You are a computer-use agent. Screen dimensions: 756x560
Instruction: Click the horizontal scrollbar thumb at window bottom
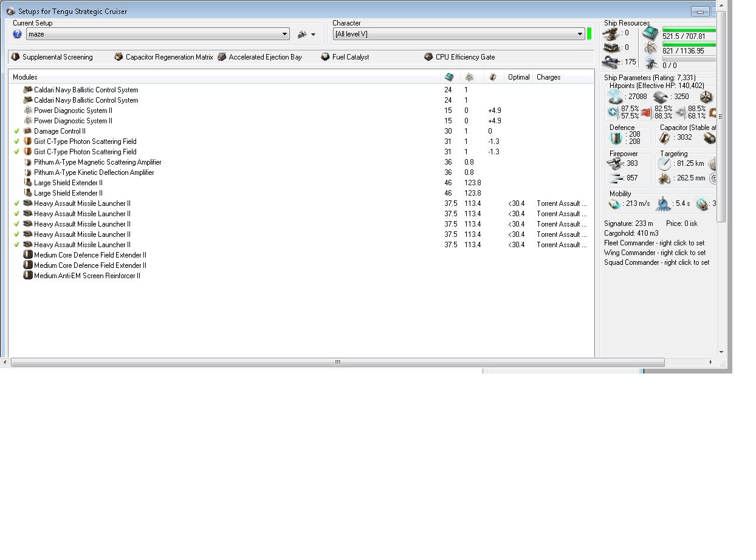pyautogui.click(x=337, y=362)
